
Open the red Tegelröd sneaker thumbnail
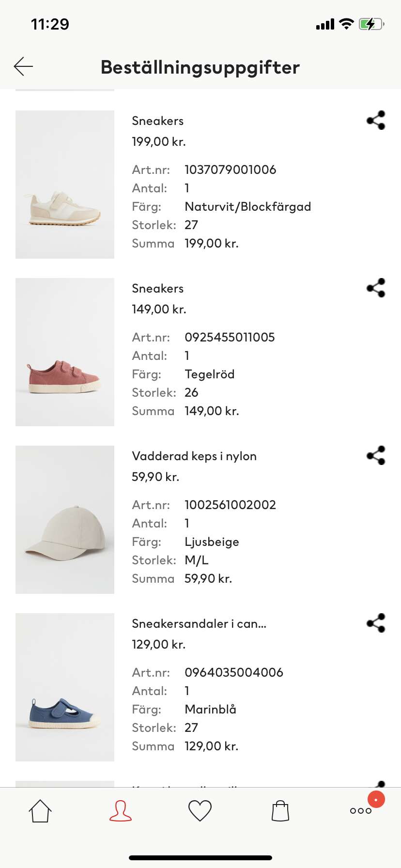(65, 352)
